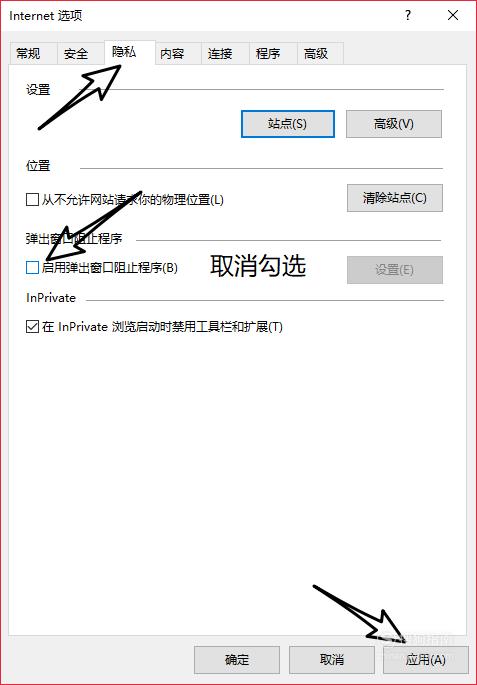Click the 取消 button

332,660
